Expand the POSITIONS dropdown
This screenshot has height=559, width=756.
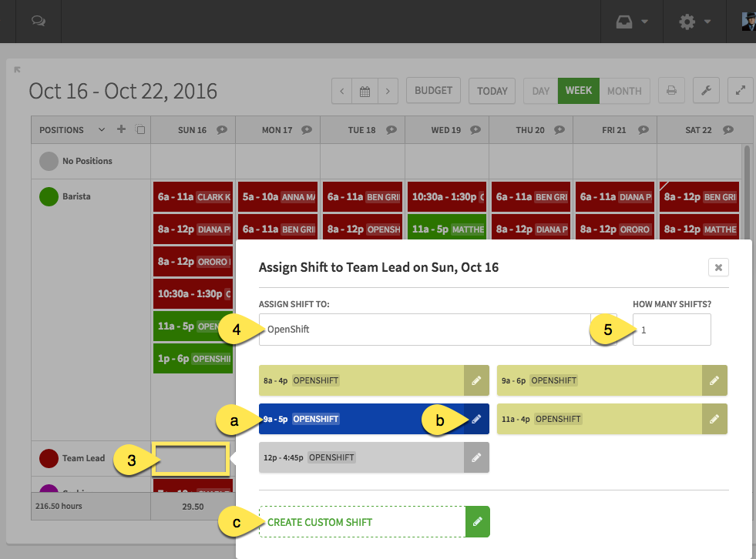coord(102,129)
